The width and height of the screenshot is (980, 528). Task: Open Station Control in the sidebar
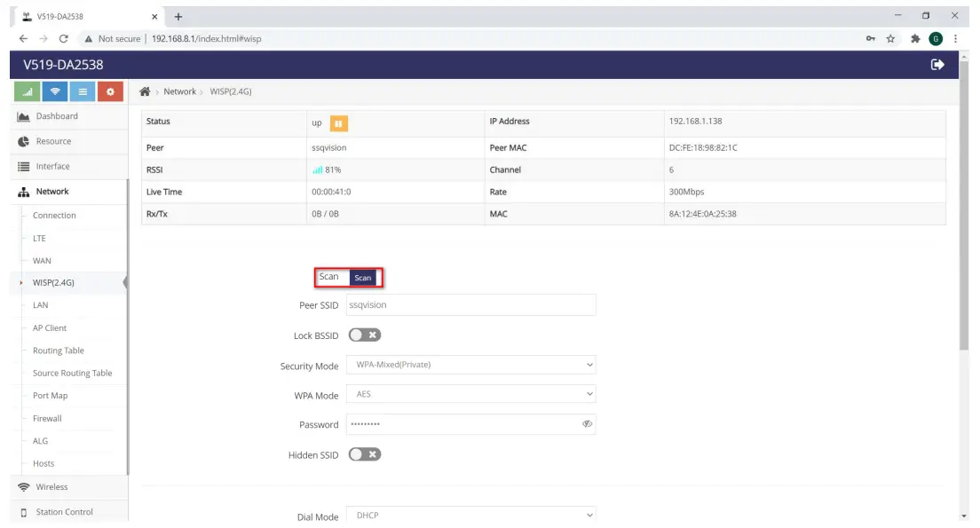[68, 512]
